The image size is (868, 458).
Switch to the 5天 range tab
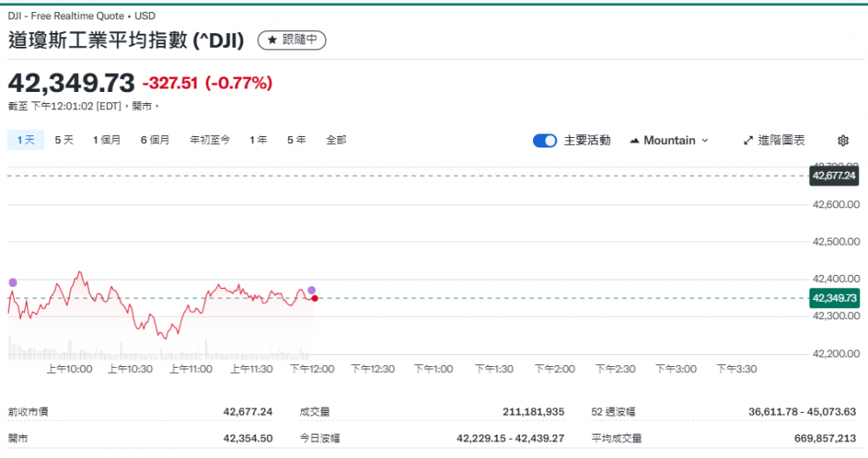[x=64, y=140]
